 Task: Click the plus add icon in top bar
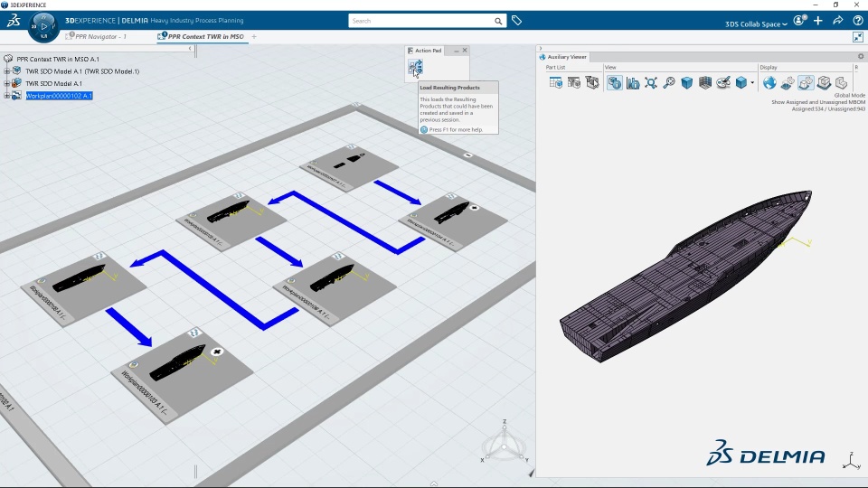click(x=818, y=21)
